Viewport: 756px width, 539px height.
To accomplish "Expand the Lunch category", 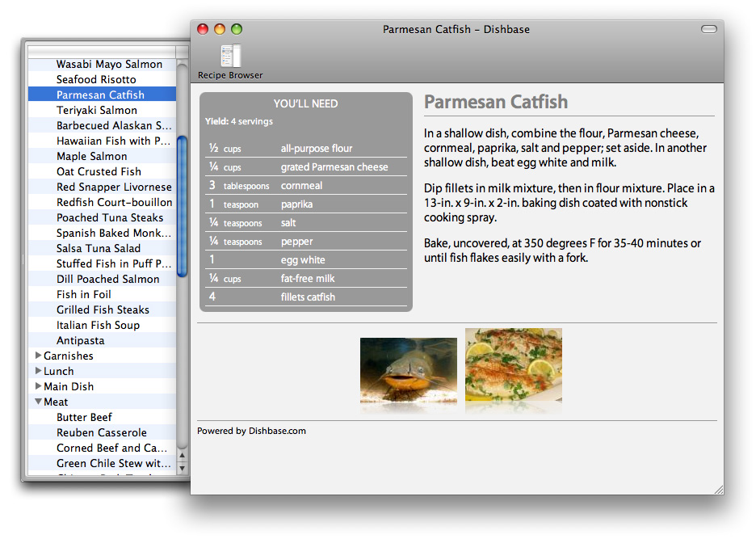I will point(38,371).
